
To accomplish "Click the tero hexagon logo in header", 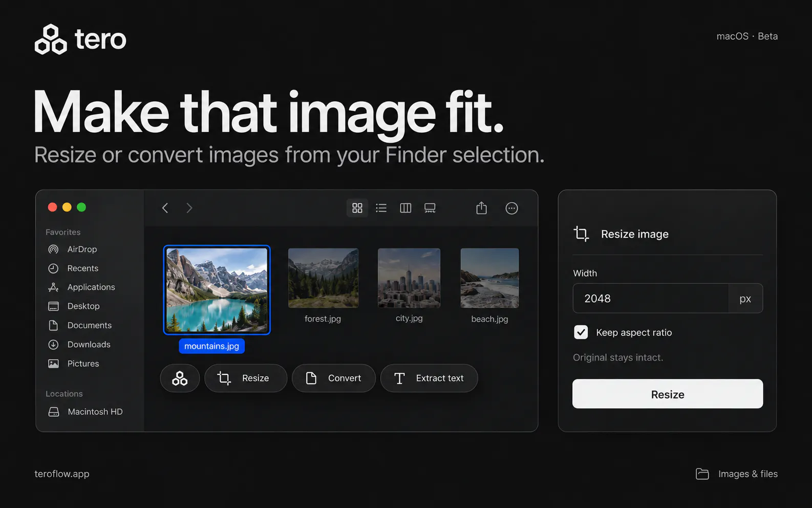I will (51, 39).
